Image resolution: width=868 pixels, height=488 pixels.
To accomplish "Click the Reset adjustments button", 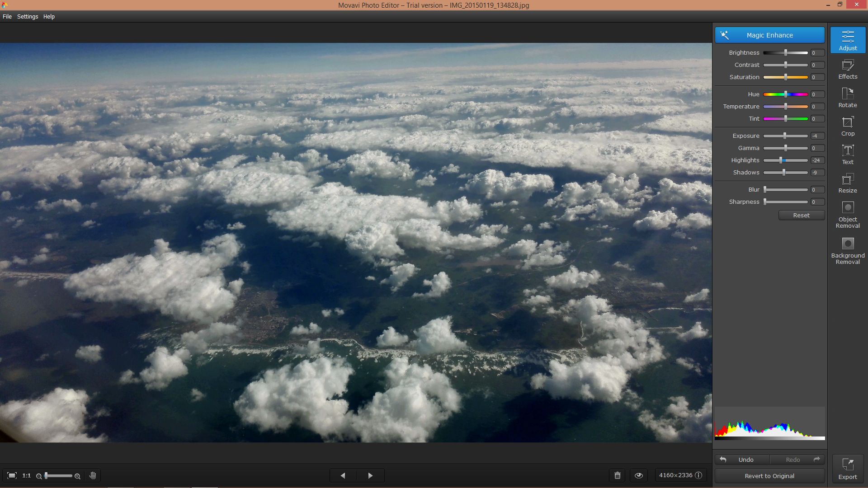I will click(x=801, y=215).
